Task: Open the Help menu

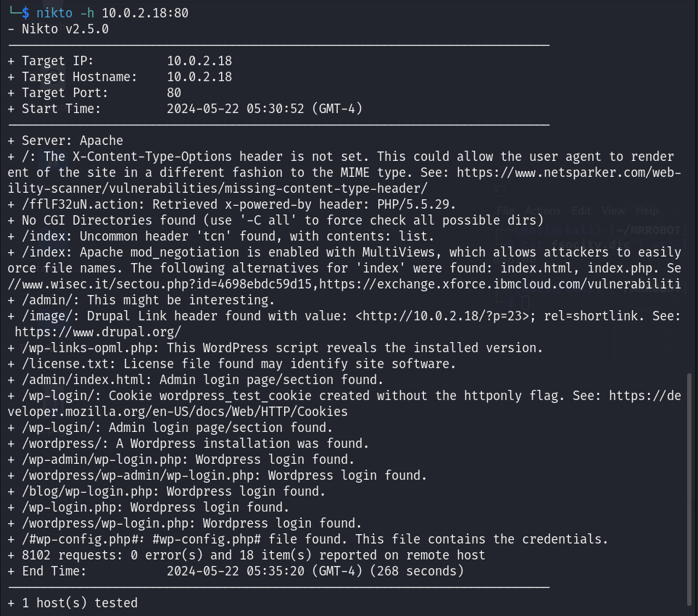Action: pos(647,211)
